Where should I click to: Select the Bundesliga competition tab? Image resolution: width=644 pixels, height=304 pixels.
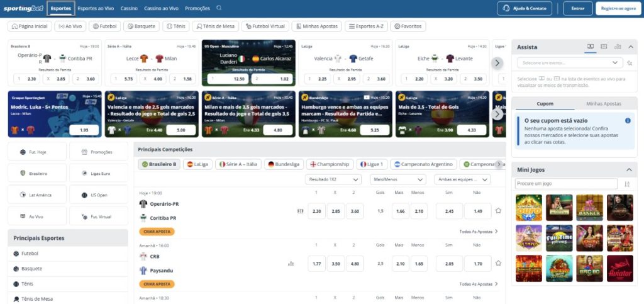coord(284,164)
